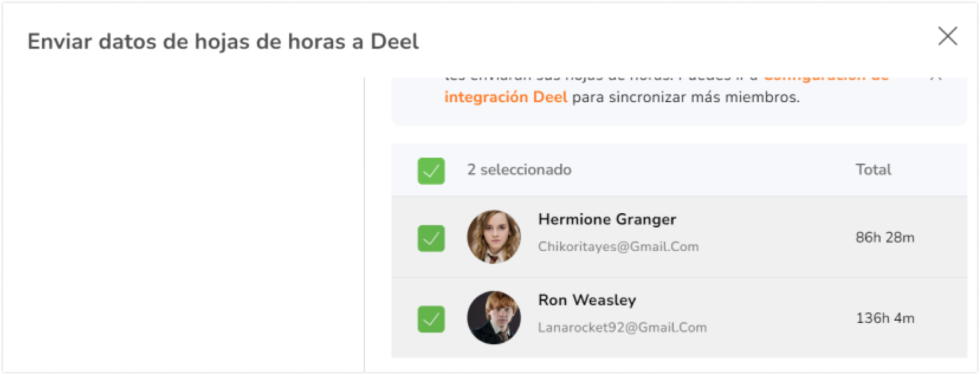Click the Chikoritayes@Gmail.Com email address
The image size is (980, 375).
click(618, 247)
